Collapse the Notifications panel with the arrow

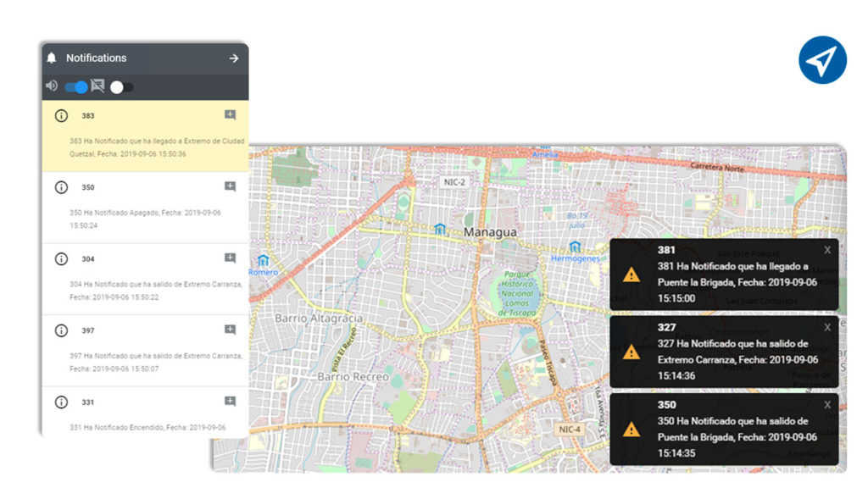coord(234,58)
